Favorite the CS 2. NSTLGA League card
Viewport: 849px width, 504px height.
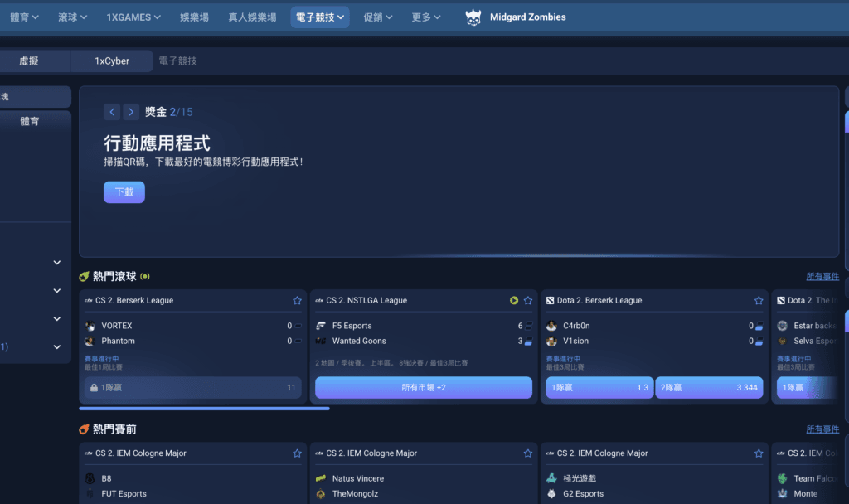pos(528,300)
